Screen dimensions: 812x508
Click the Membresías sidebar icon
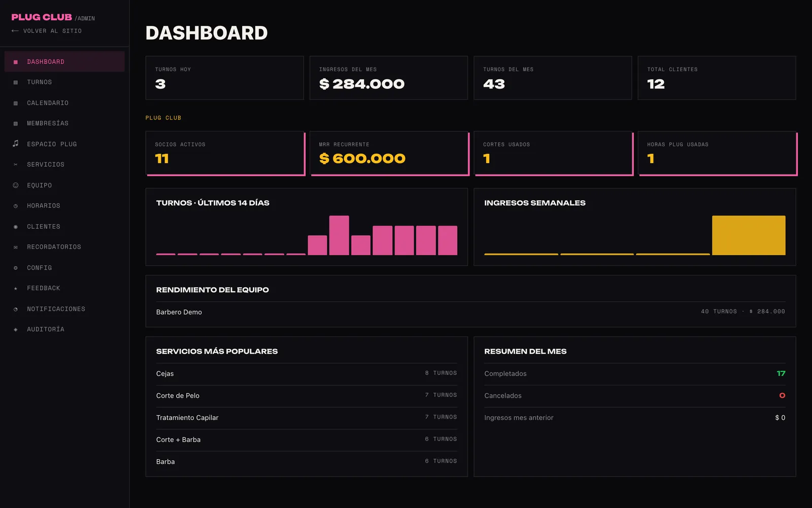click(x=16, y=123)
